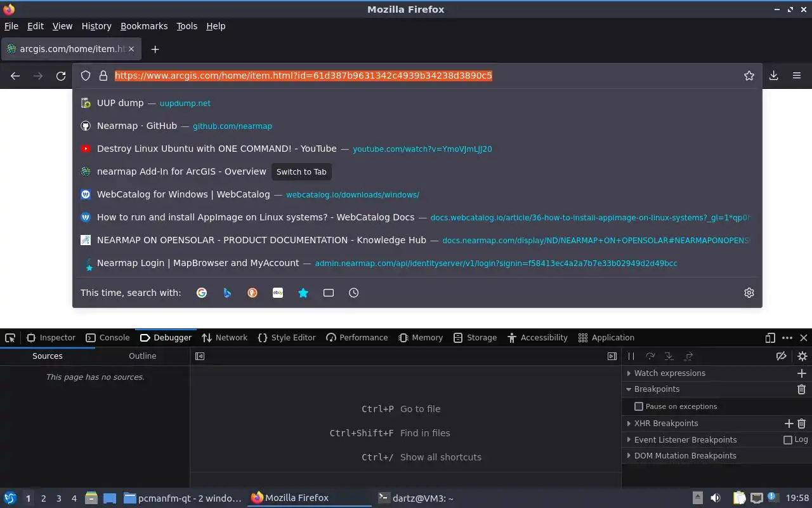Search history with the clock icon

point(354,293)
